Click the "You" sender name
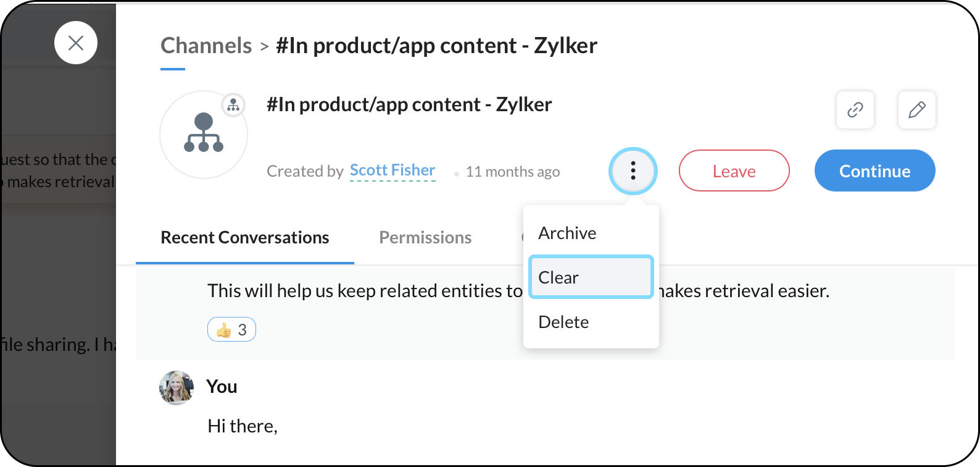This screenshot has width=980, height=467. tap(222, 387)
